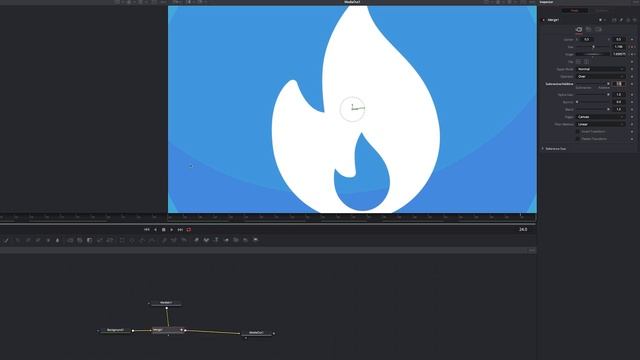Add a Camera 3D node from the toolbar

(x=236, y=240)
